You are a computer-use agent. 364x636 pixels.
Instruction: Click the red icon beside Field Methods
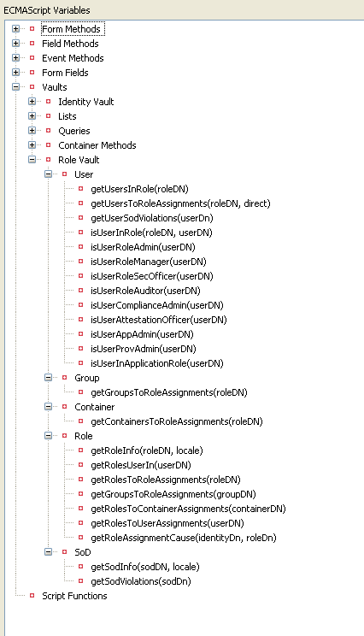pyautogui.click(x=32, y=44)
